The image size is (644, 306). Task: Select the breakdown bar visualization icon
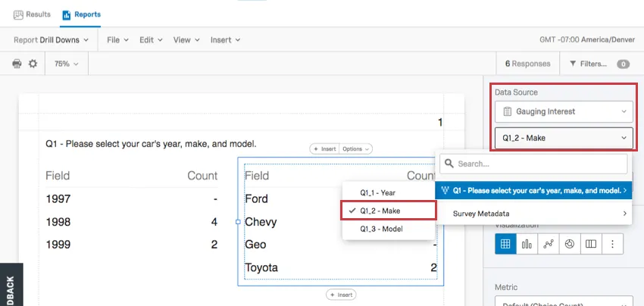click(x=591, y=244)
